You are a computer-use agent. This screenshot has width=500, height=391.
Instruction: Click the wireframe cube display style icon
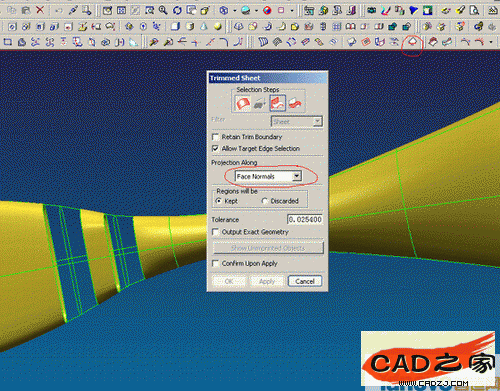coord(224,10)
